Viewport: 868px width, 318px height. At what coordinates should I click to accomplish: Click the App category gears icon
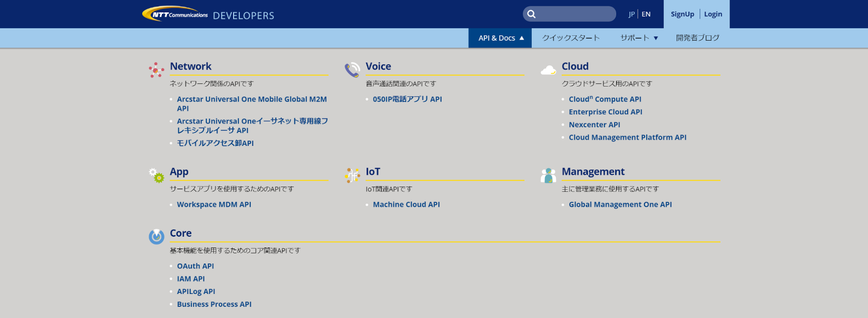(x=157, y=175)
